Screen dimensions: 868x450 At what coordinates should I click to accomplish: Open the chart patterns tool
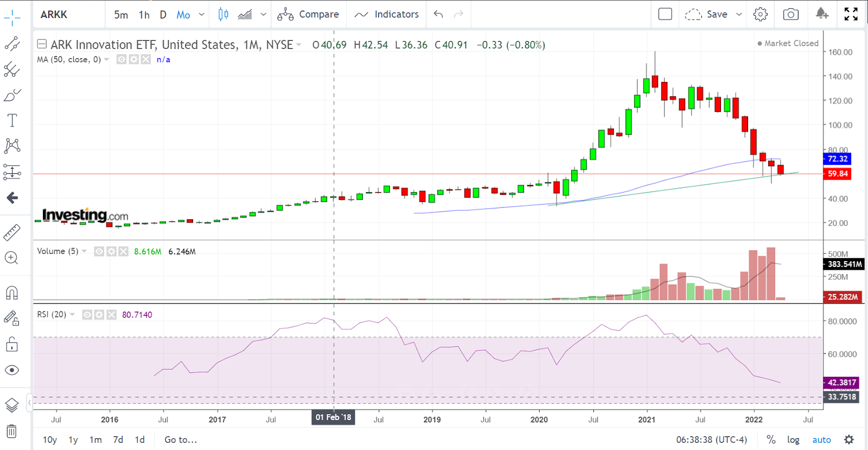[12, 145]
